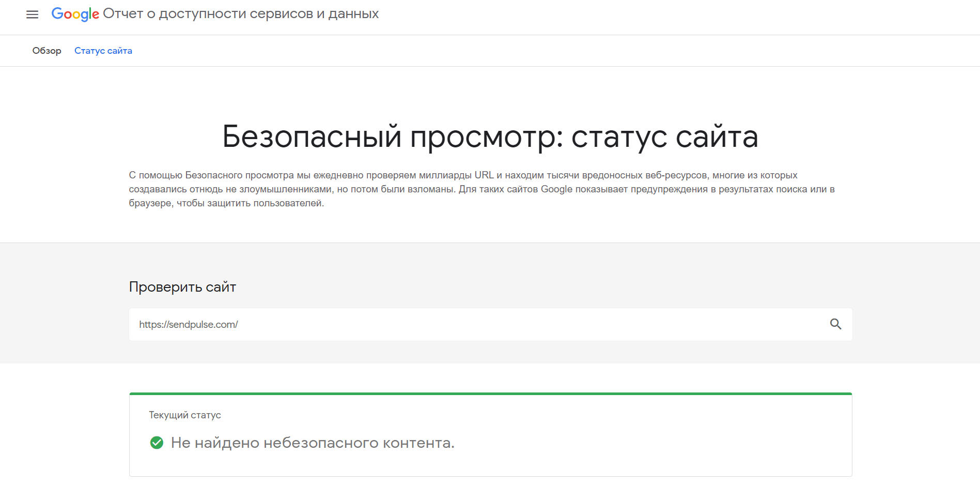Click the search magnifier icon

tap(835, 324)
